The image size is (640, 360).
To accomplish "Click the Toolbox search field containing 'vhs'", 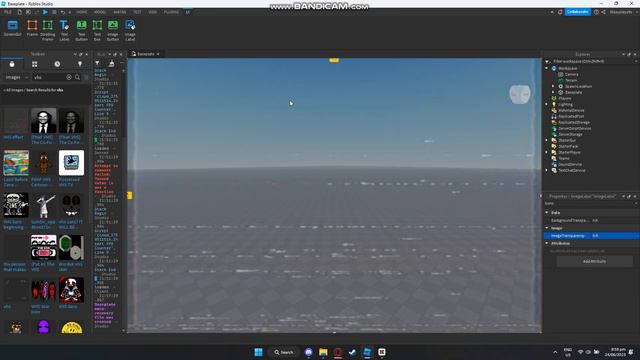I will click(49, 77).
